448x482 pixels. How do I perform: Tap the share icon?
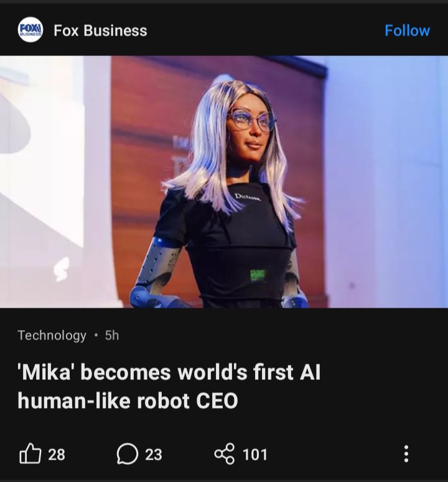pos(225,454)
